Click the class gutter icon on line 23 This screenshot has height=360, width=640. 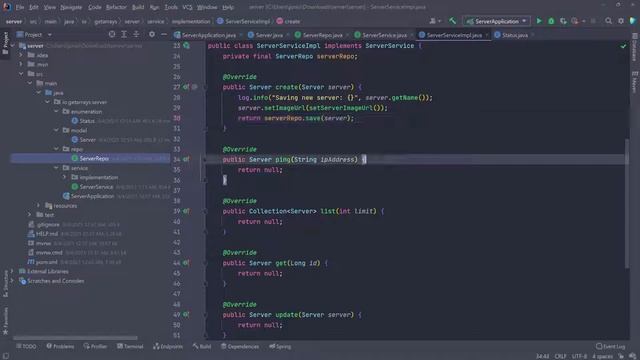point(187,45)
